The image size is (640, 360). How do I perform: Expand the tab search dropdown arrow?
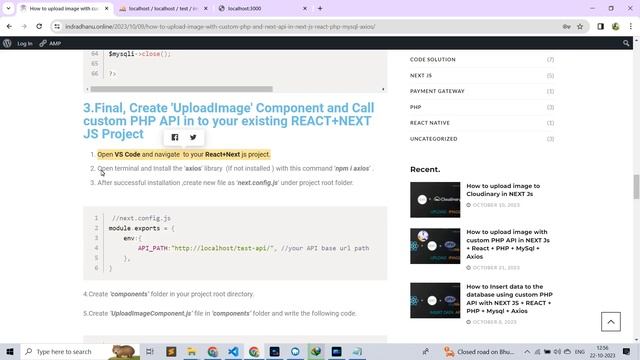point(8,9)
